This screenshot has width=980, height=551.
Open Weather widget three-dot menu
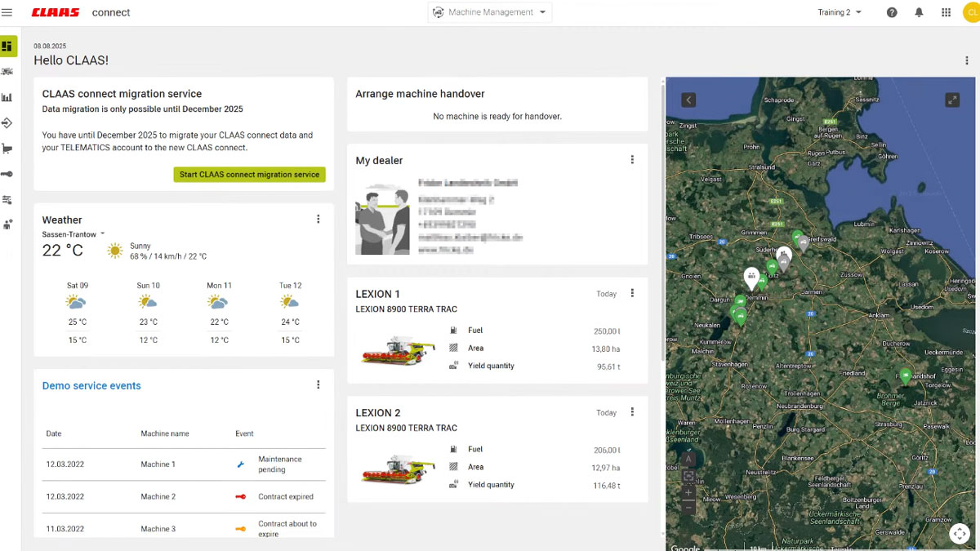click(318, 219)
